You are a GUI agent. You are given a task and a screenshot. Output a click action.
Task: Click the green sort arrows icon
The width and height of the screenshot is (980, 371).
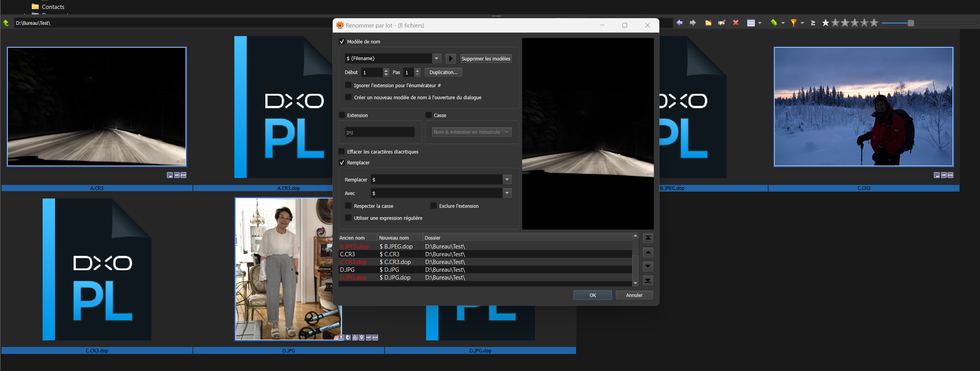click(774, 23)
